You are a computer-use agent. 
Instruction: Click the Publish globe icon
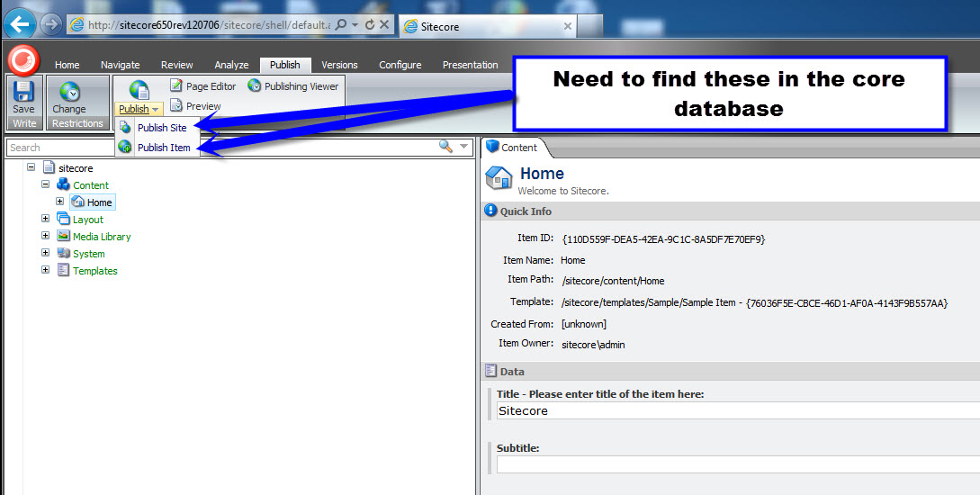pos(139,90)
